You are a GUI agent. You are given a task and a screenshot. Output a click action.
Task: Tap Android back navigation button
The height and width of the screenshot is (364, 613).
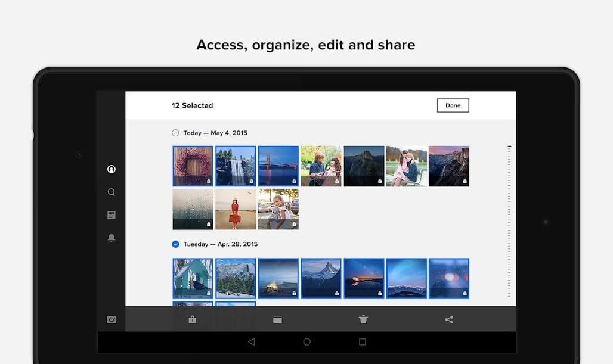[252, 342]
